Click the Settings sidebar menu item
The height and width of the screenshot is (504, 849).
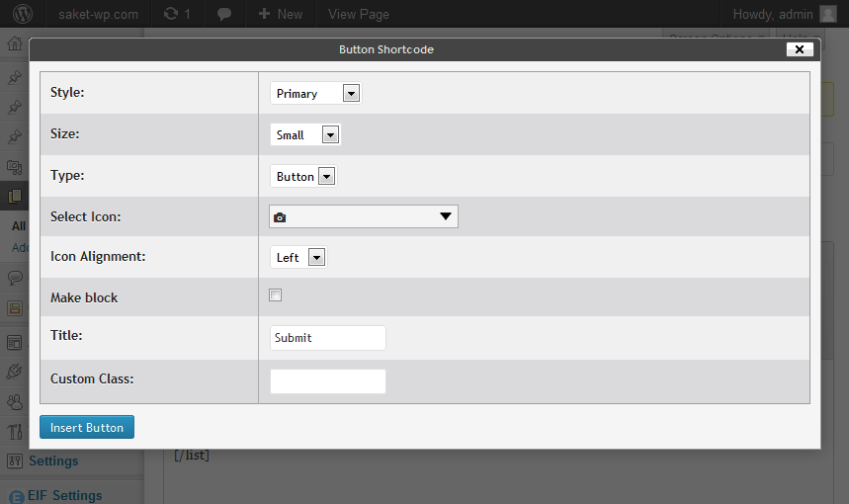point(53,462)
